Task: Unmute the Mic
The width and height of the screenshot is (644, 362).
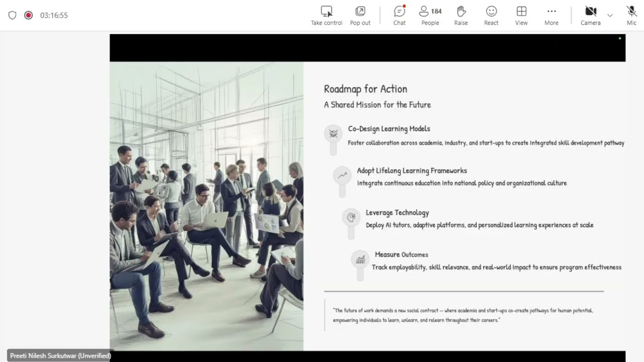Action: pos(631,16)
